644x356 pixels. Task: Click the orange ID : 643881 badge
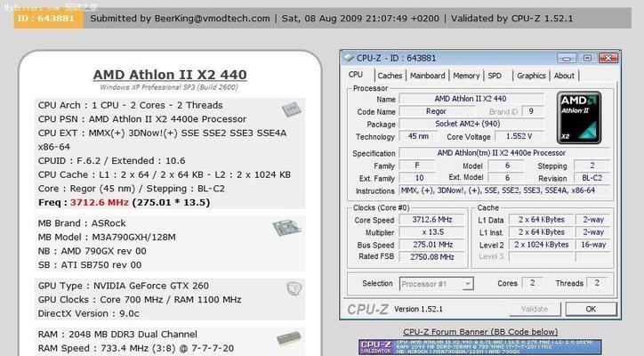pos(48,19)
